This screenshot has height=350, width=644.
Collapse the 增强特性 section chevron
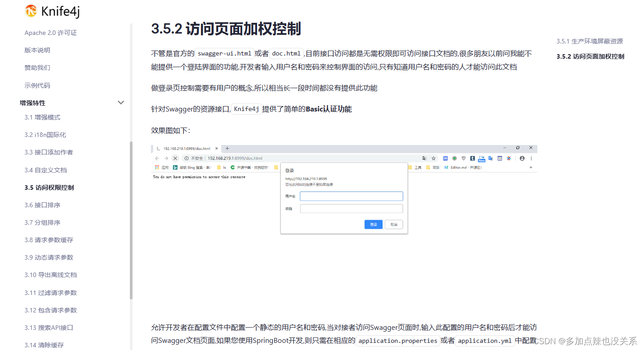tap(120, 102)
